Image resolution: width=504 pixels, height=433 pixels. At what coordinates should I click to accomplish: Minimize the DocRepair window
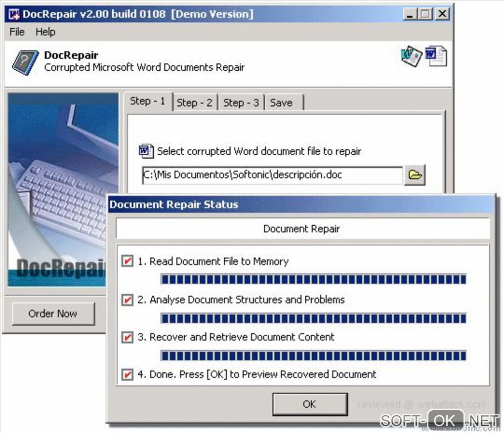411,14
